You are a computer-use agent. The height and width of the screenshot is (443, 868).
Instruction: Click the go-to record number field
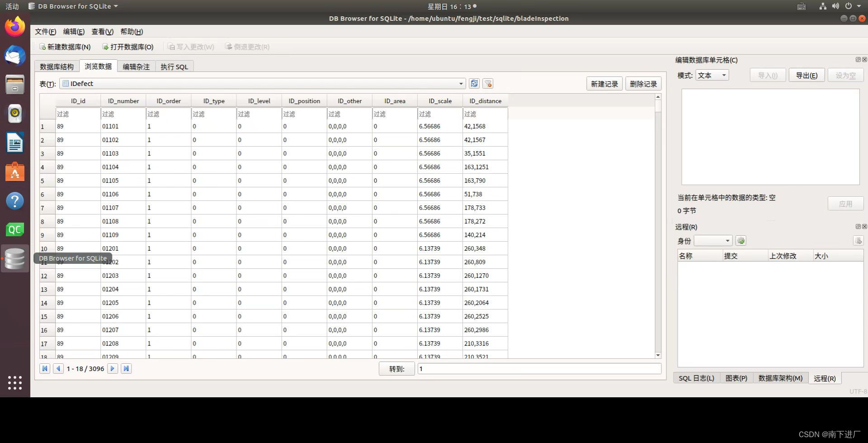(x=539, y=369)
